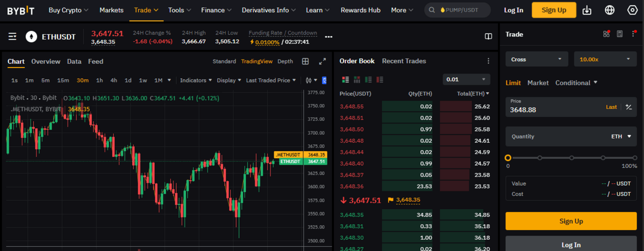Switch to the Data tab
The height and width of the screenshot is (251, 644).
[x=74, y=62]
